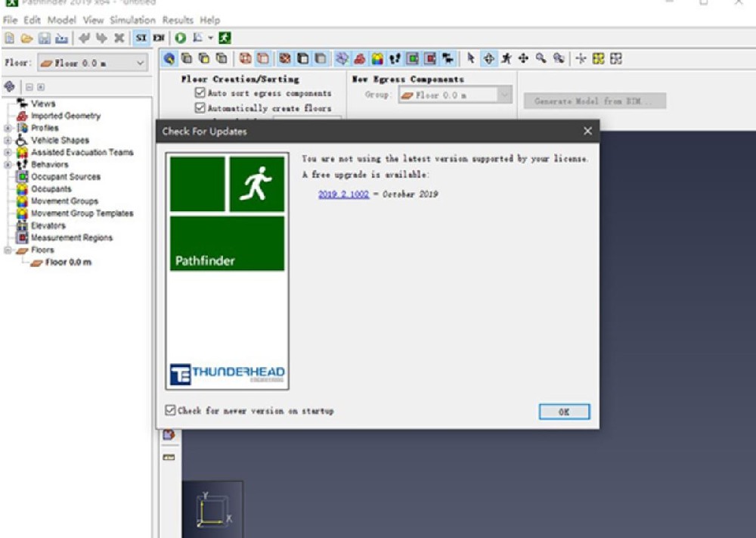Disable Check for newer version on startup
This screenshot has height=538, width=756.
tap(170, 410)
